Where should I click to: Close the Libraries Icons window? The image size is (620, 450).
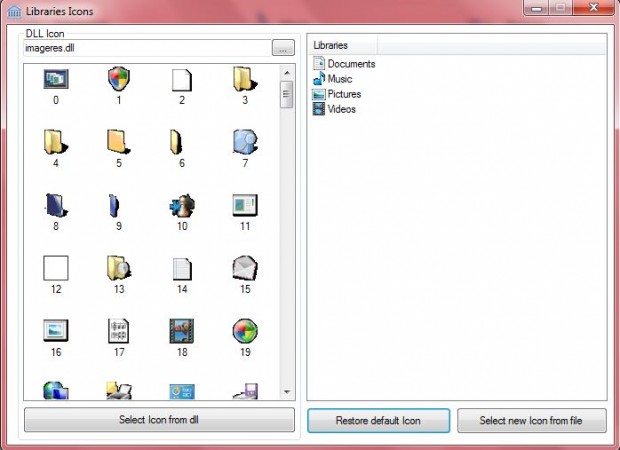point(594,8)
